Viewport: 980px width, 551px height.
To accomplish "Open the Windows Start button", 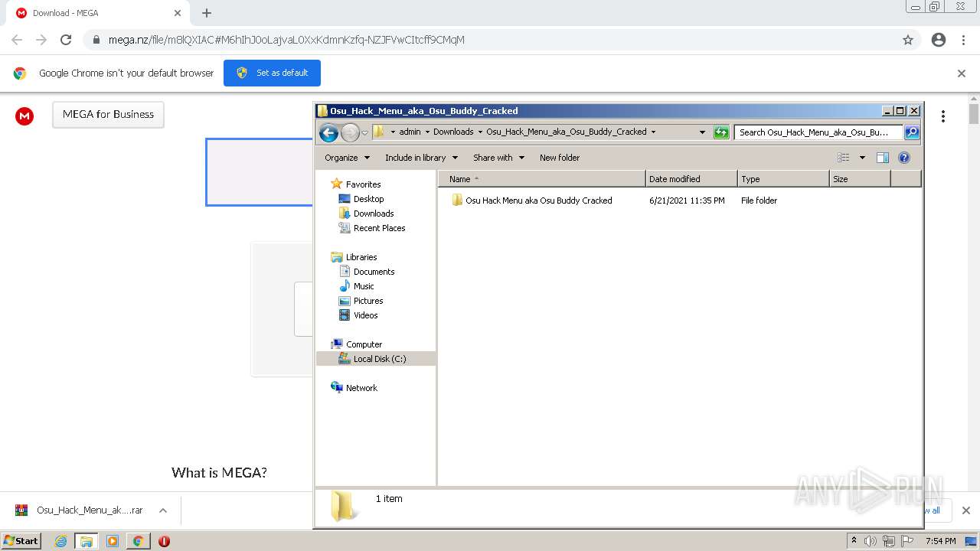I will (x=21, y=541).
